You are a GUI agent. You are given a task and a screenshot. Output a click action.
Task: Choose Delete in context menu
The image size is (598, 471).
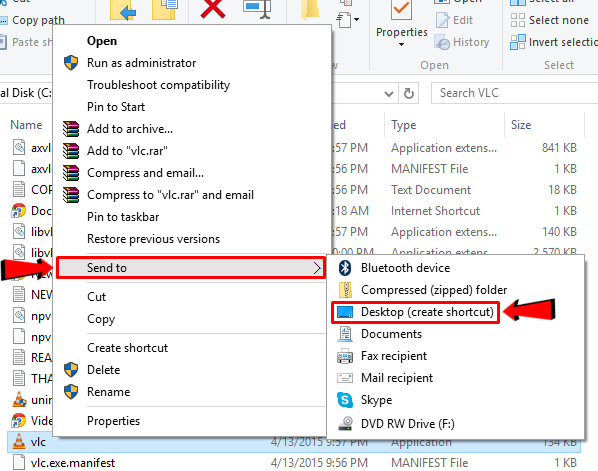tap(103, 370)
